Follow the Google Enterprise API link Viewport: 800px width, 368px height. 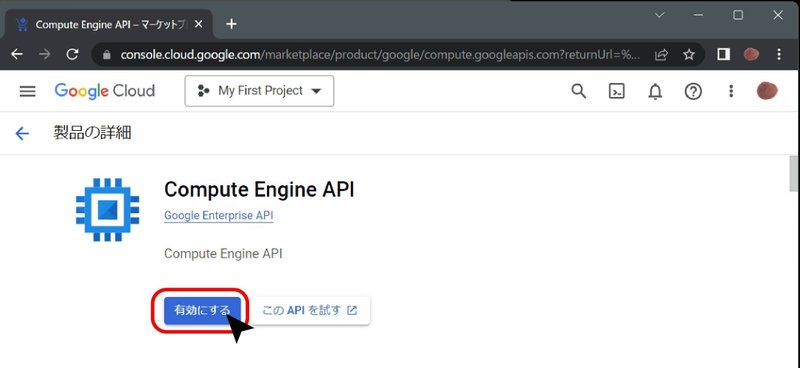(x=218, y=216)
